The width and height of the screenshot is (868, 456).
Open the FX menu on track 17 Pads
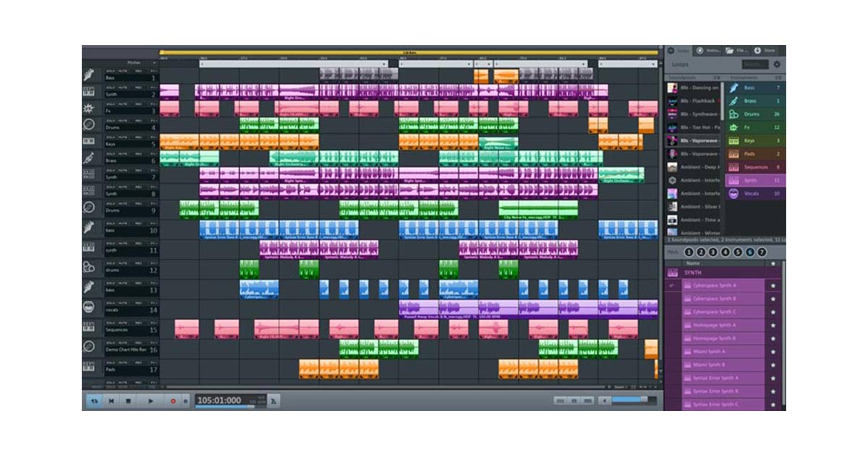pos(153,362)
